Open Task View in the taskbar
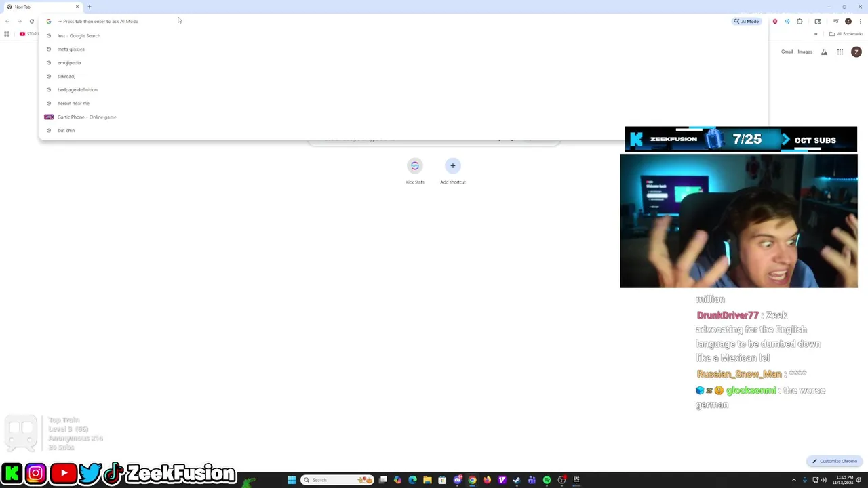 click(383, 480)
